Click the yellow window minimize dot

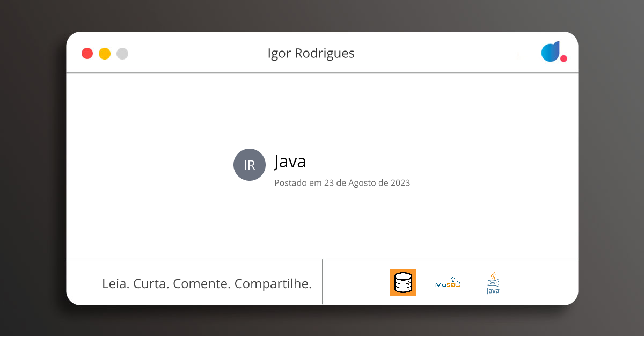pyautogui.click(x=105, y=54)
